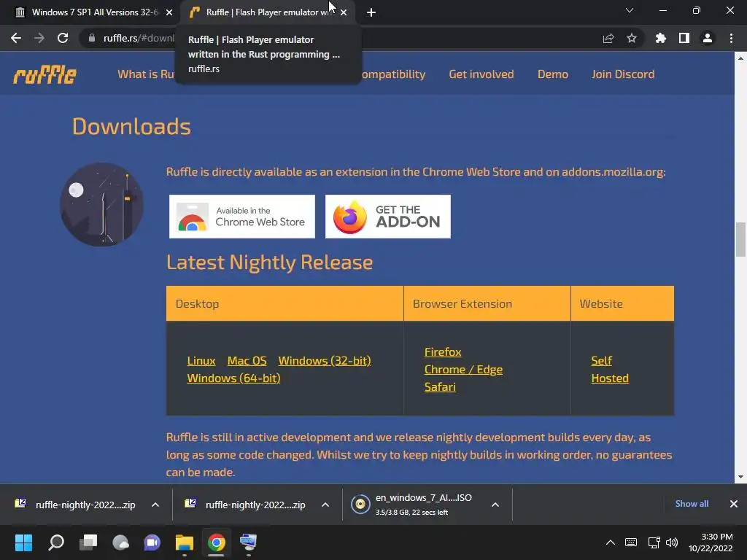Open the Firefox browser extension link
The image size is (747, 560).
click(x=443, y=352)
